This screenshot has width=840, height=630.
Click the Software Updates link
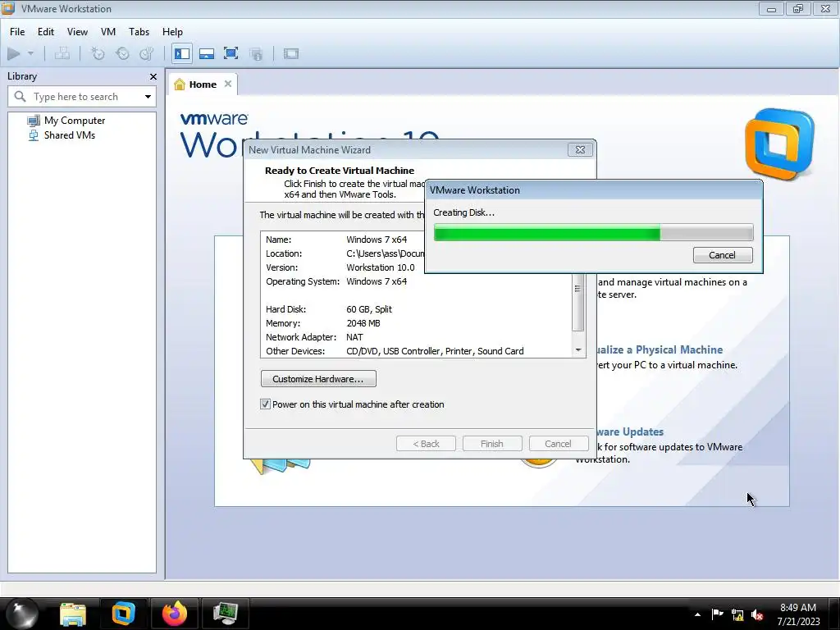[x=630, y=431]
